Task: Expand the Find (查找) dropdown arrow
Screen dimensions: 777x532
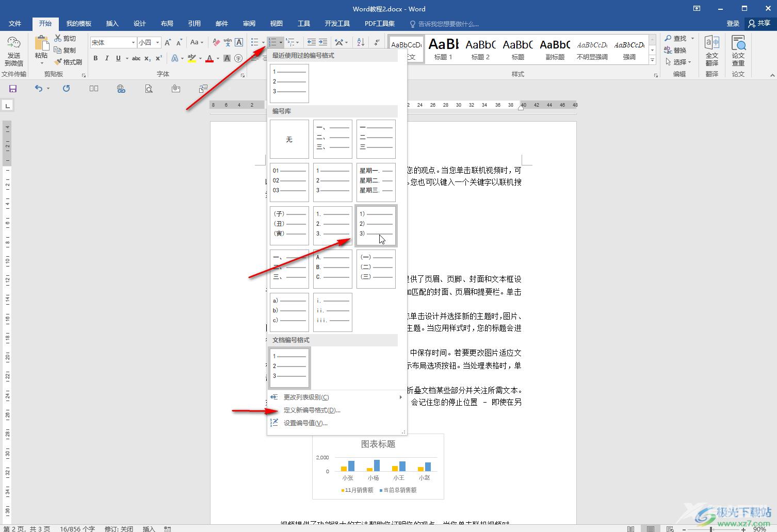Action: point(693,39)
